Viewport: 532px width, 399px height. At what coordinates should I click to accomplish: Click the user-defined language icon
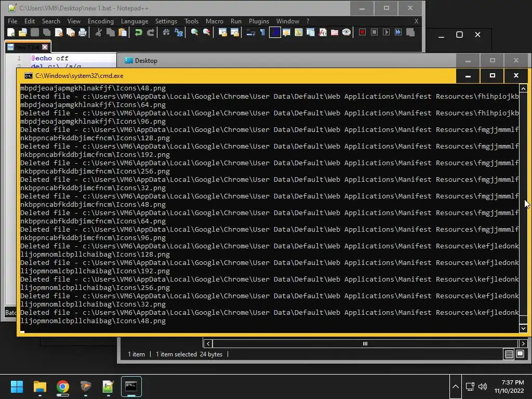click(286, 33)
